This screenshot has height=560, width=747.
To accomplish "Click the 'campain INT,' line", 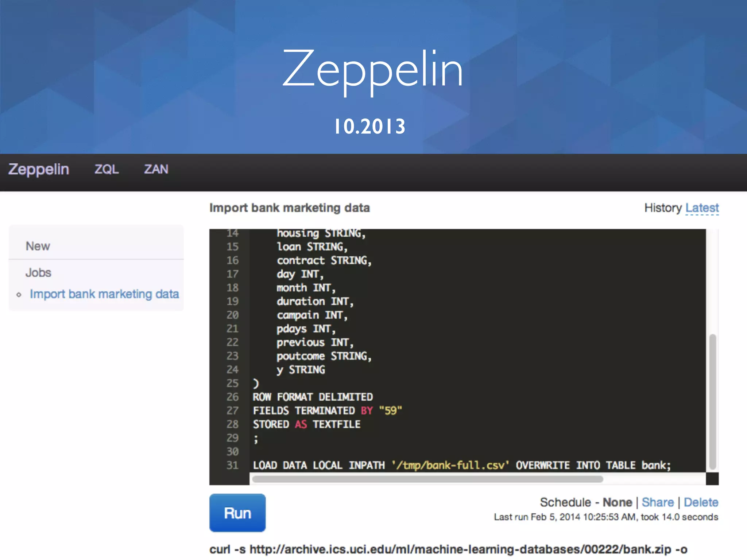I will pos(312,315).
